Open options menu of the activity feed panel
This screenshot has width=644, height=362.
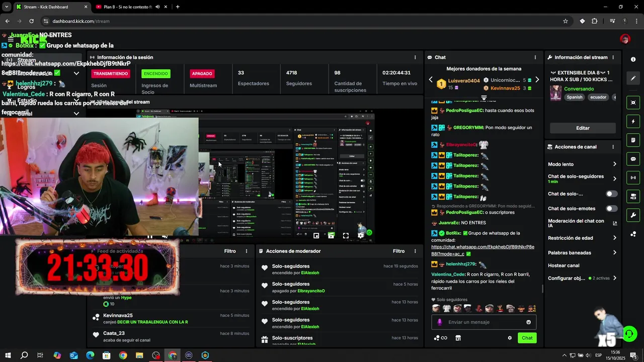click(x=247, y=251)
